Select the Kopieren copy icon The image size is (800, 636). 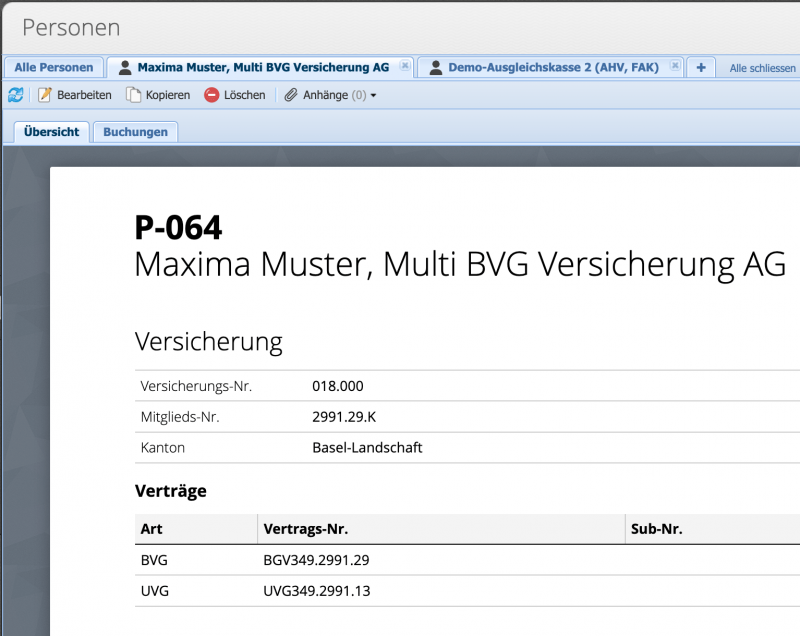[131, 95]
